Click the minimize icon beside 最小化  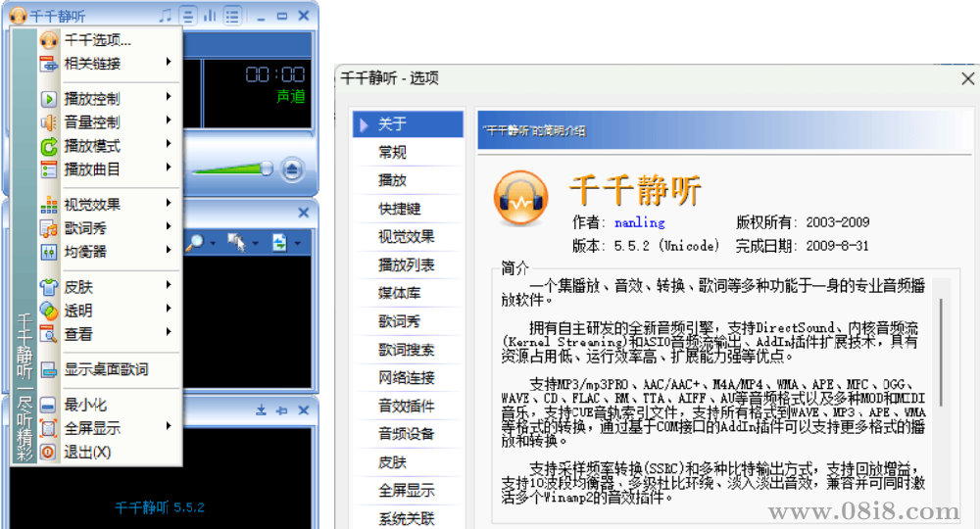pos(49,406)
